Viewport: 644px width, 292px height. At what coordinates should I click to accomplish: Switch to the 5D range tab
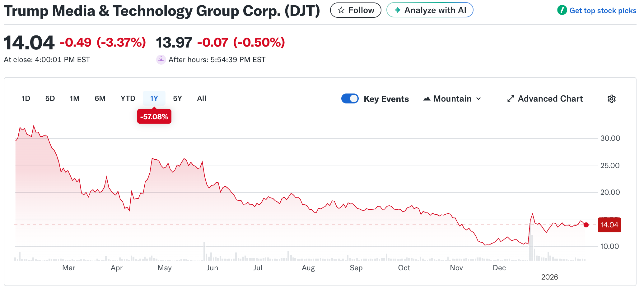(50, 98)
